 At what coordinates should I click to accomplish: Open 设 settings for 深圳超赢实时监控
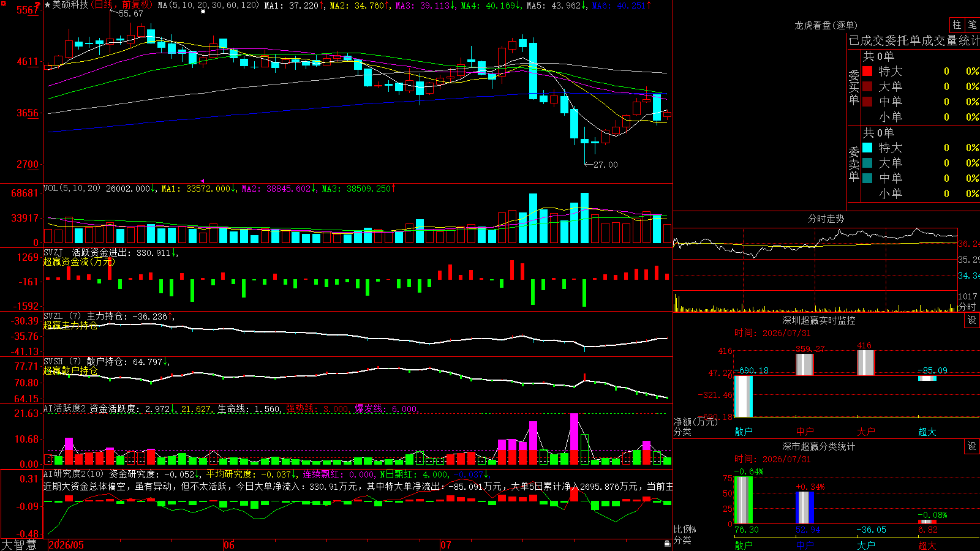pyautogui.click(x=972, y=320)
